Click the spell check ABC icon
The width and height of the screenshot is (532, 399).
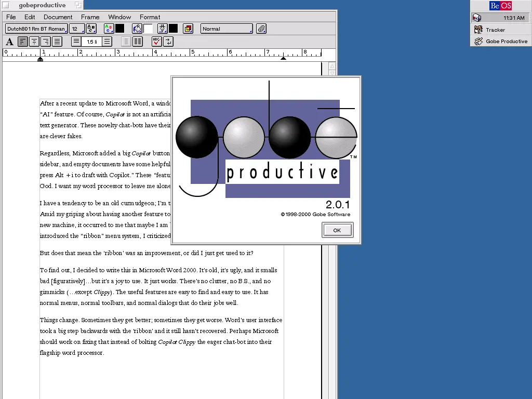[x=156, y=42]
